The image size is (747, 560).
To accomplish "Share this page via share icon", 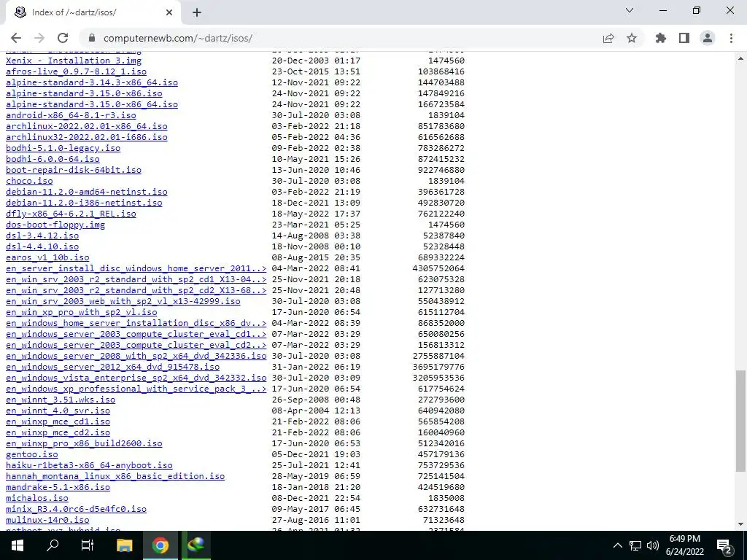I will [x=608, y=38].
